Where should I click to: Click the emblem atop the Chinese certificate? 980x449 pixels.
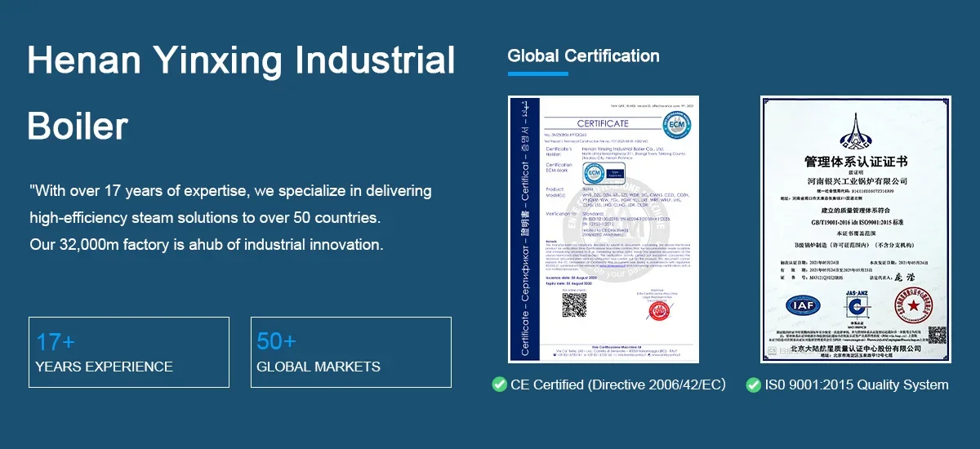pyautogui.click(x=857, y=131)
